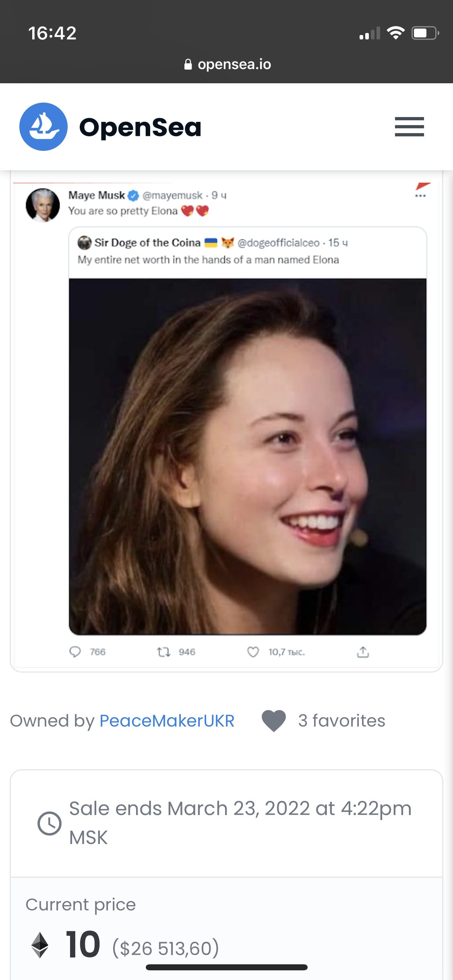Viewport: 453px width, 980px height.
Task: Tap the opensea.io address bar
Action: [227, 64]
